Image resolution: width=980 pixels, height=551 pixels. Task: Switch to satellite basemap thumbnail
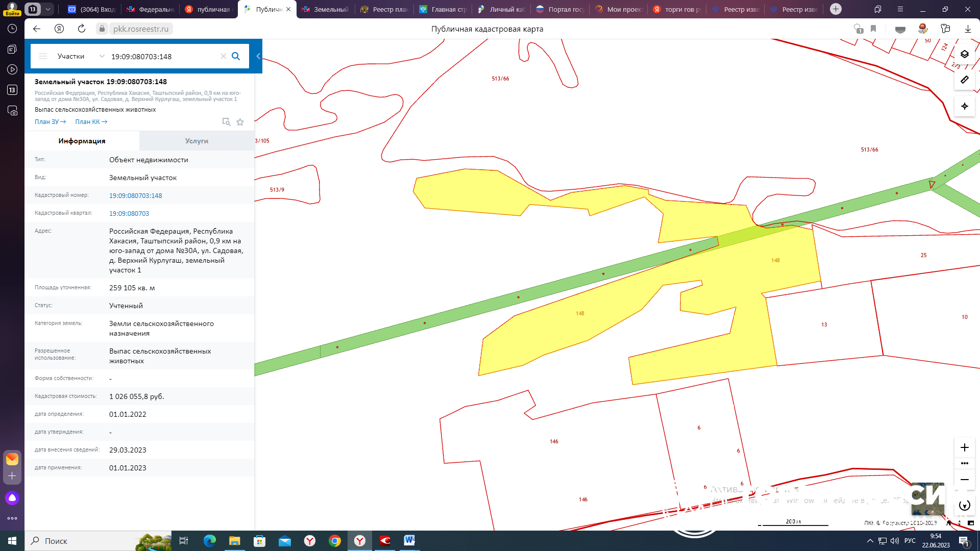coord(927,498)
